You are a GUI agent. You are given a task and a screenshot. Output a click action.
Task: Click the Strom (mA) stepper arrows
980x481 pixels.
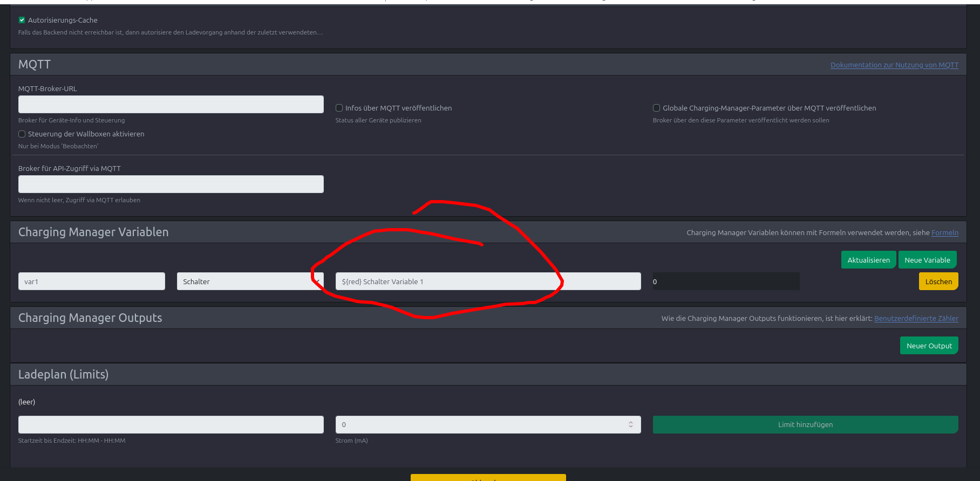(x=630, y=424)
